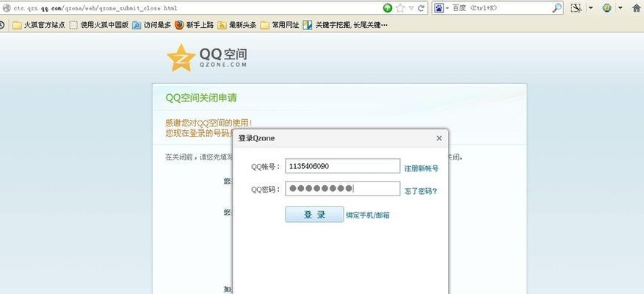Open the URL history dropdown arrow
This screenshot has width=644, height=294.
(411, 8)
